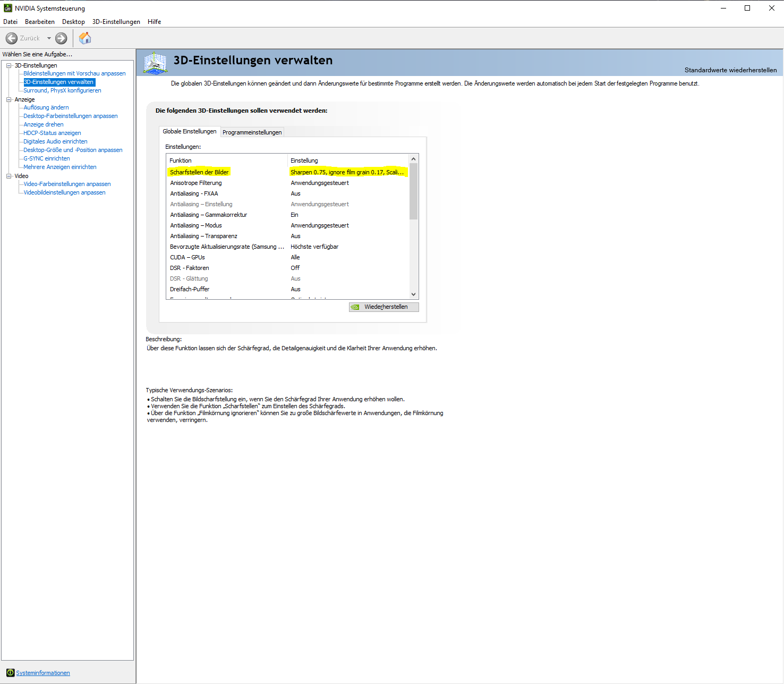Select the Scharfstellen der Bilder row
Viewport: 784px width, 684px height.
(x=287, y=172)
